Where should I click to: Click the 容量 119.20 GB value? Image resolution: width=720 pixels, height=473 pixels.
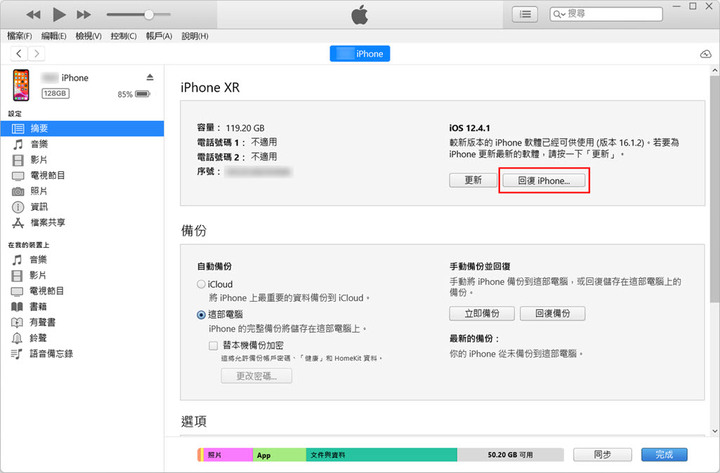click(245, 128)
